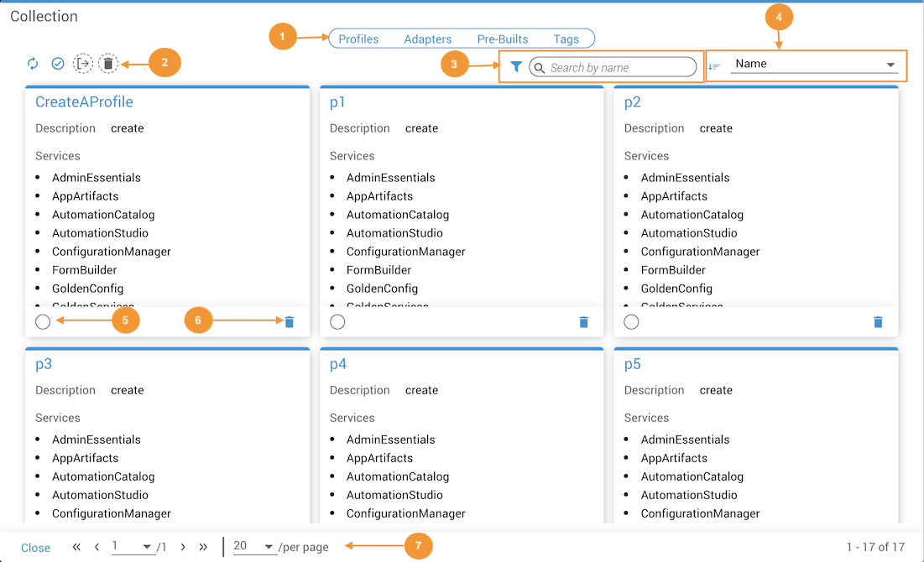Open the page number dropdown
The image size is (924, 562).
point(133,547)
